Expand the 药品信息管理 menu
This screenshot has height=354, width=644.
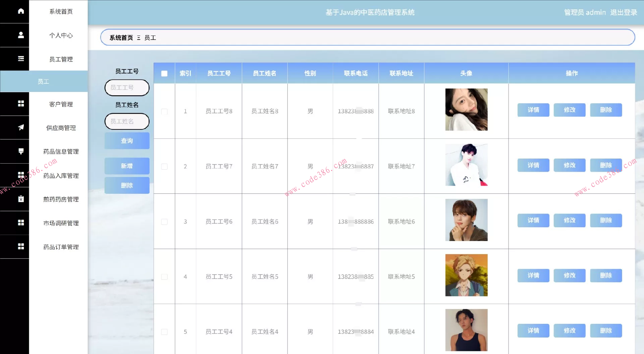pyautogui.click(x=61, y=152)
